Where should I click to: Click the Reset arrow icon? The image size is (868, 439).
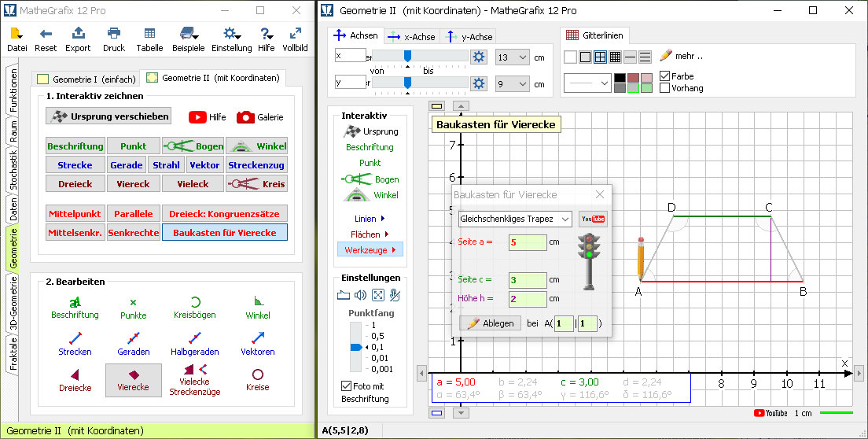tap(46, 34)
